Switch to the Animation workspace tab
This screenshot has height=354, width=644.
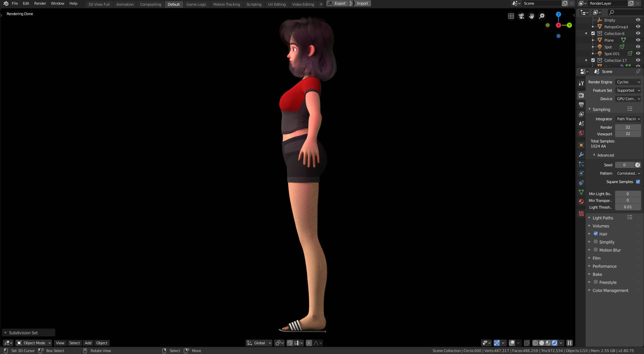[x=125, y=4]
